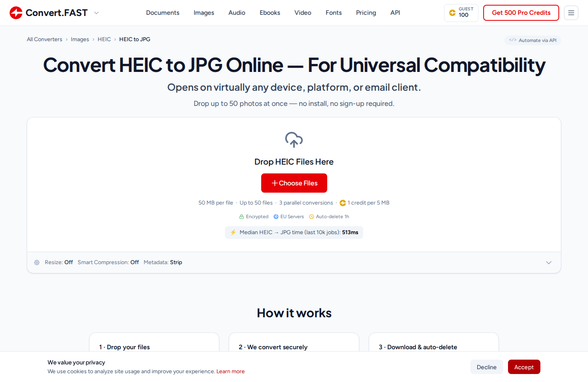
Task: Open the Images menu
Action: tap(204, 13)
